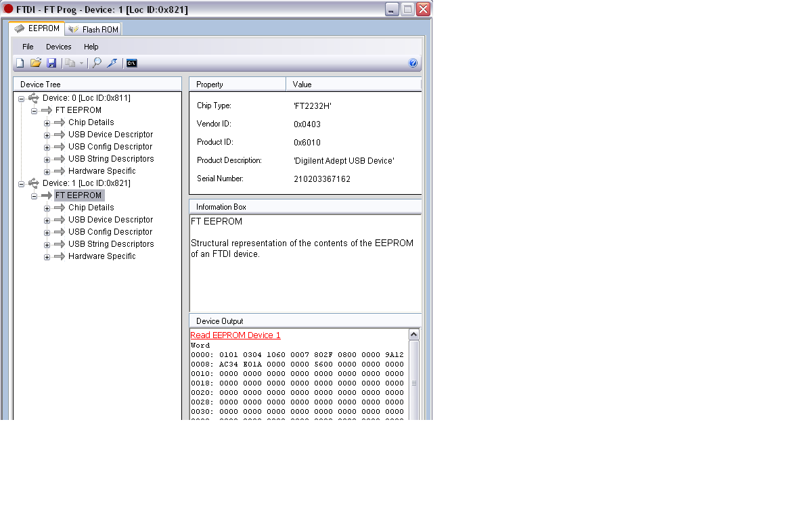
Task: Open the dropdown arrow beside the copy icon
Action: pyautogui.click(x=81, y=64)
